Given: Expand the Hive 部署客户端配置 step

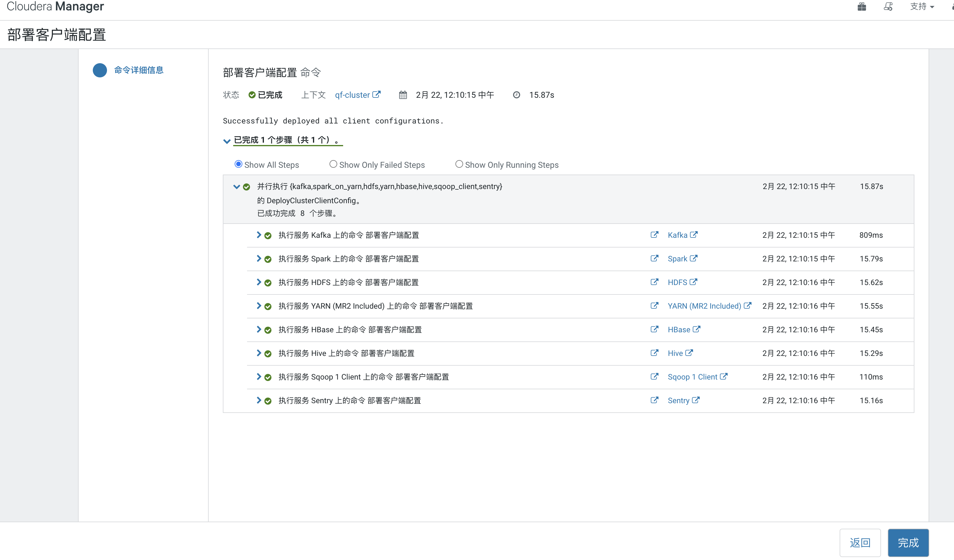Looking at the screenshot, I should tap(259, 353).
